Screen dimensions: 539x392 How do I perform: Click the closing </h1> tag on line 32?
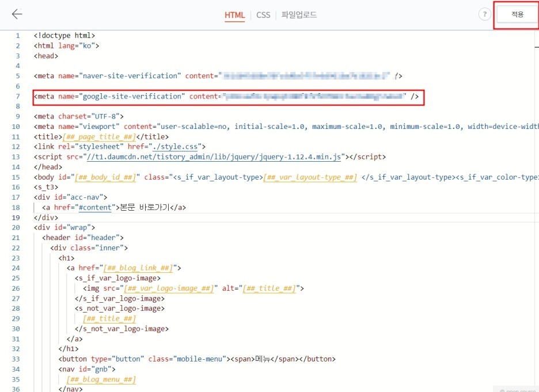69,349
